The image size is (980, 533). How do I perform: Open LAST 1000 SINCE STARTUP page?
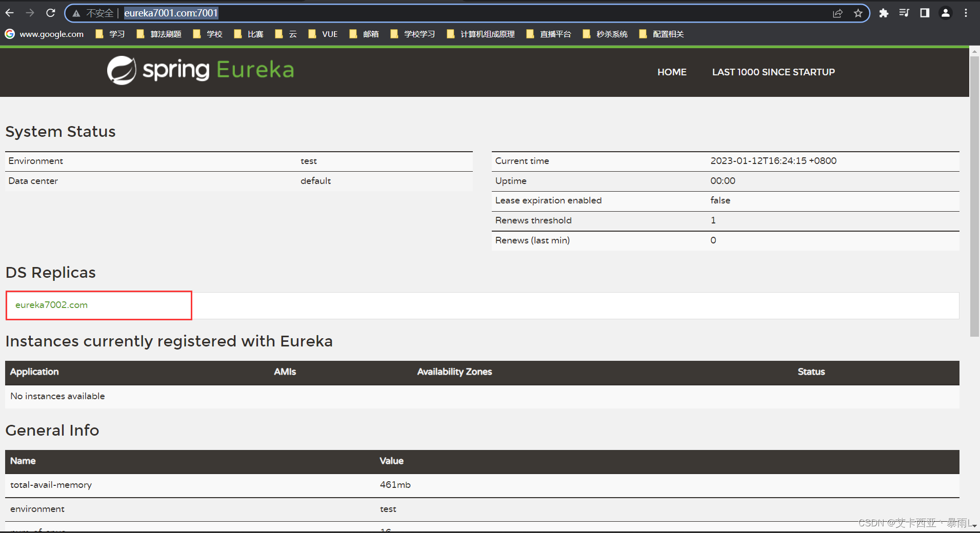click(773, 72)
